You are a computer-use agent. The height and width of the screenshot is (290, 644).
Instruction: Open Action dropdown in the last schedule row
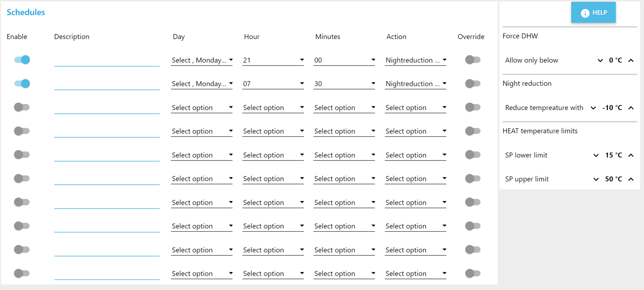[415, 274]
